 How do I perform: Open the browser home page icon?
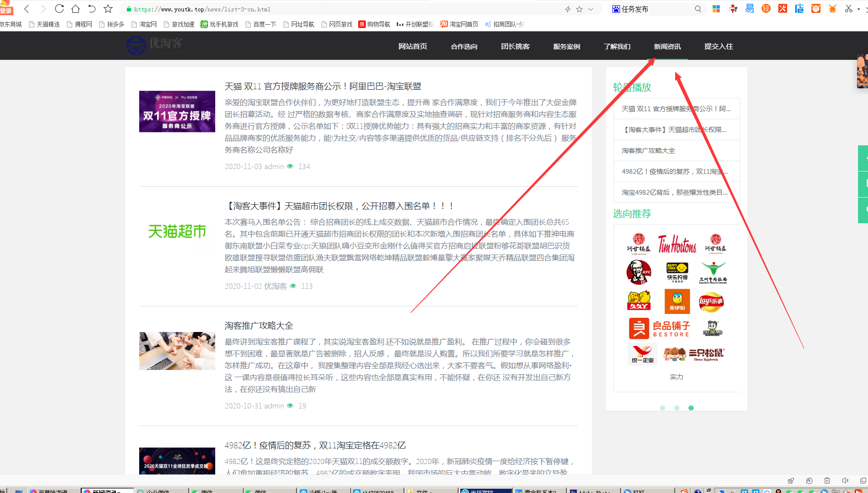pos(76,9)
